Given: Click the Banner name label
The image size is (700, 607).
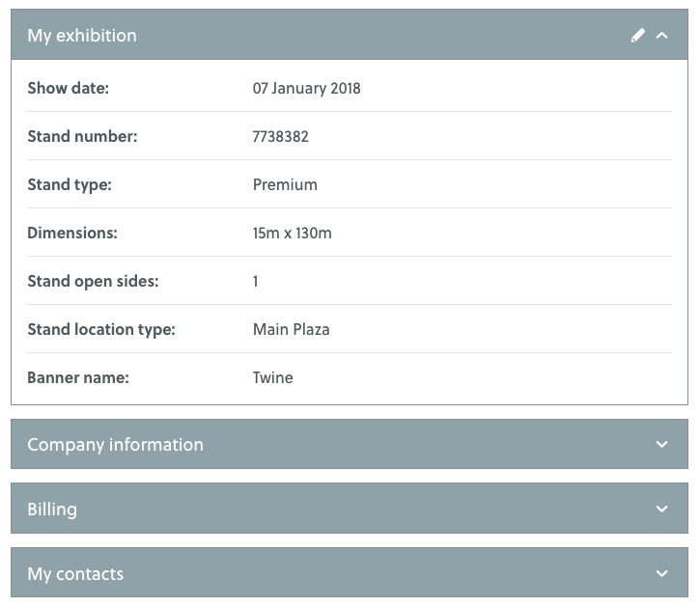Looking at the screenshot, I should coord(78,377).
